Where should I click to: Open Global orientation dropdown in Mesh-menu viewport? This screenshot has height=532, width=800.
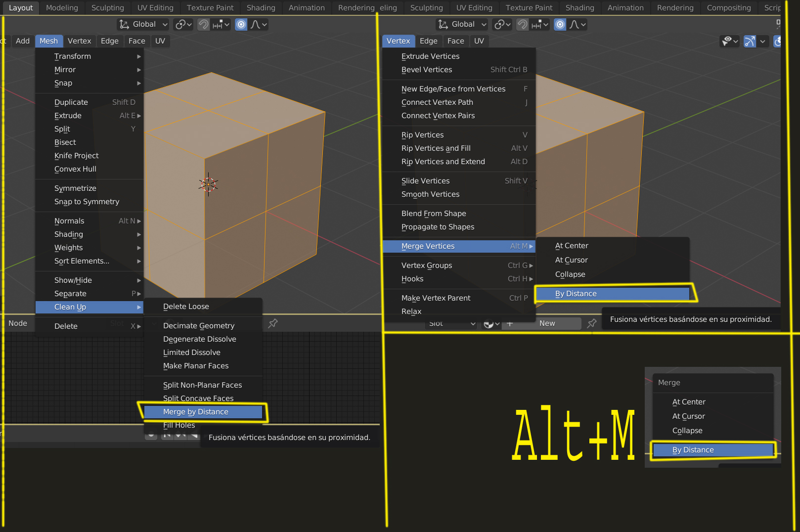pyautogui.click(x=143, y=24)
